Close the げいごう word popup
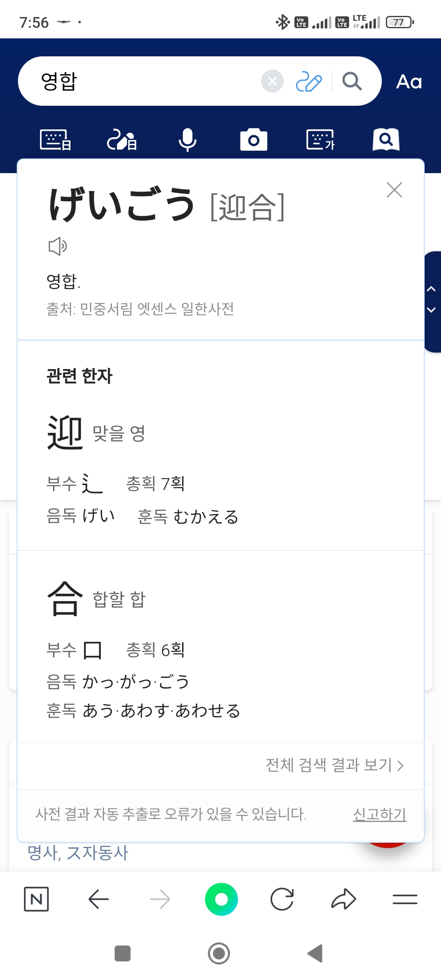441x980 pixels. [394, 190]
